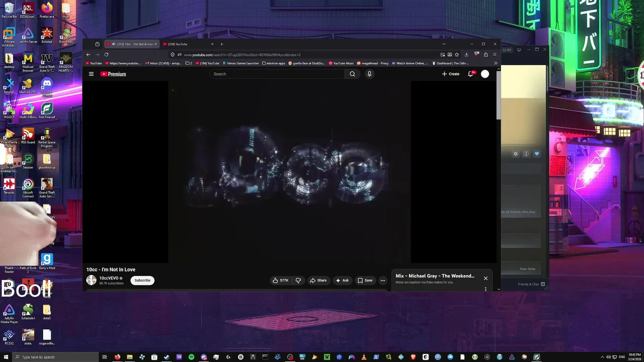The height and width of the screenshot is (362, 644).
Task: Open Friends & Chat in background window
Action: [531, 284]
